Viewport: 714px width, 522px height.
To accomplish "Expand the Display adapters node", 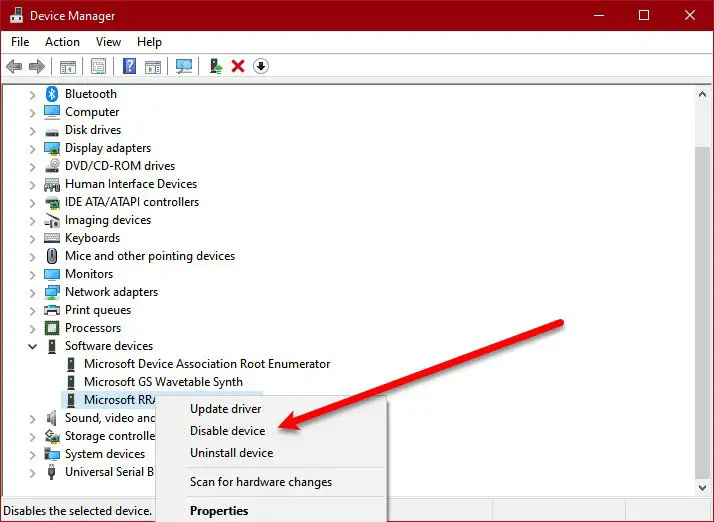I will (x=32, y=149).
